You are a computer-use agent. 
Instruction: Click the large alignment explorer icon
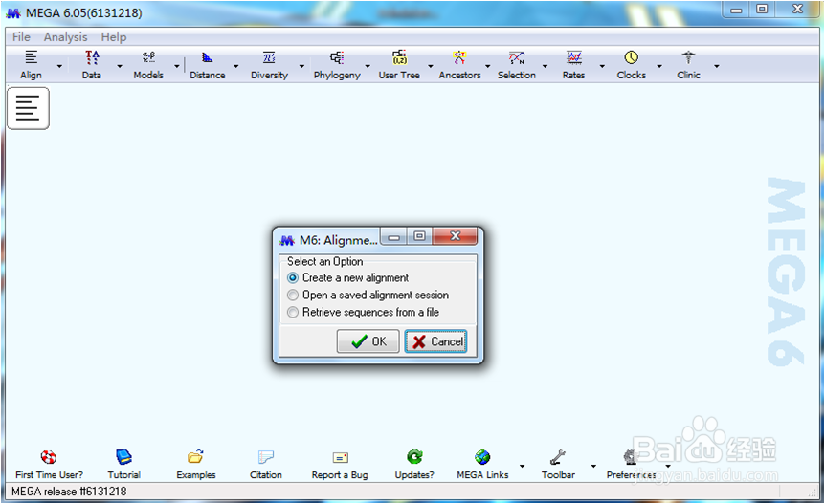click(28, 108)
